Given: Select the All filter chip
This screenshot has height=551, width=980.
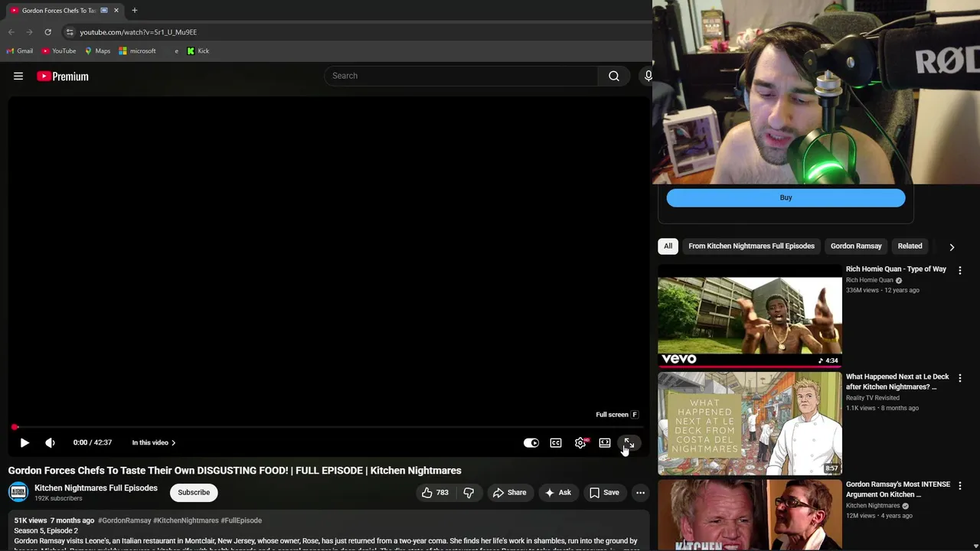Looking at the screenshot, I should [x=668, y=246].
